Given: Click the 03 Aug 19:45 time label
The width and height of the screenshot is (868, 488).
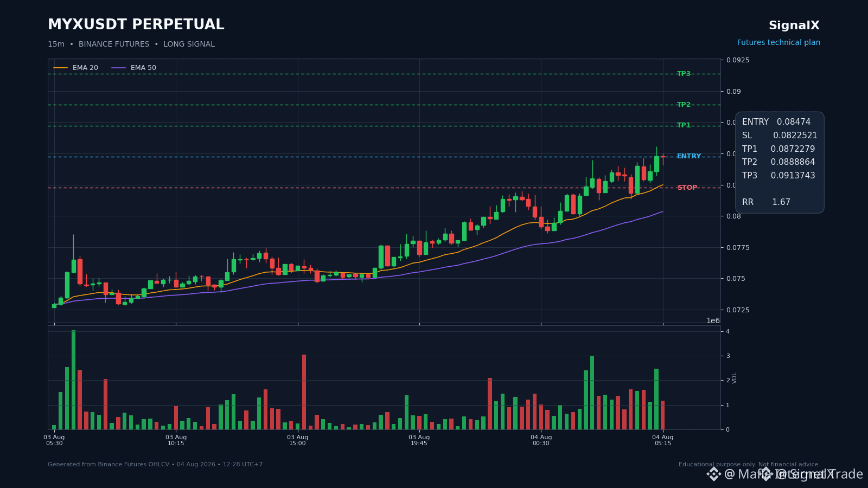Looking at the screenshot, I should (419, 440).
